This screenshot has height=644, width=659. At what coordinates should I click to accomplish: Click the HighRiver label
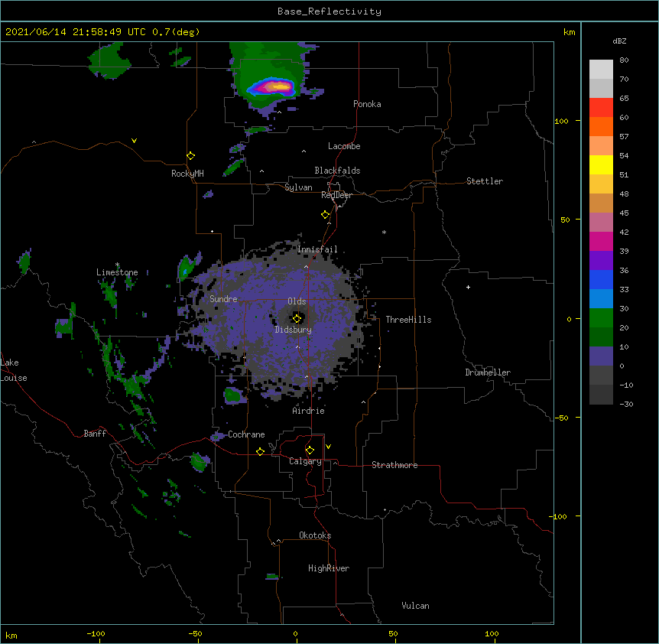[329, 568]
